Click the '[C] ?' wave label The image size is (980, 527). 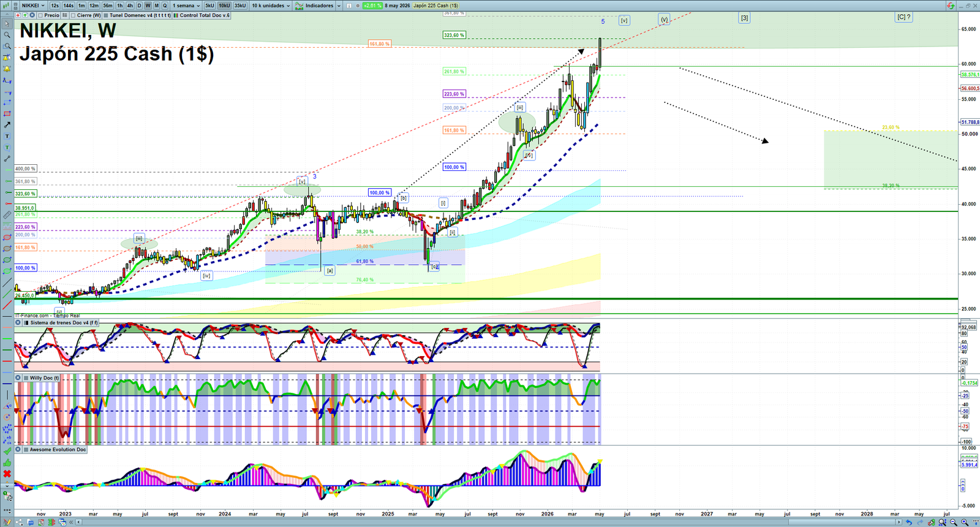tap(903, 17)
